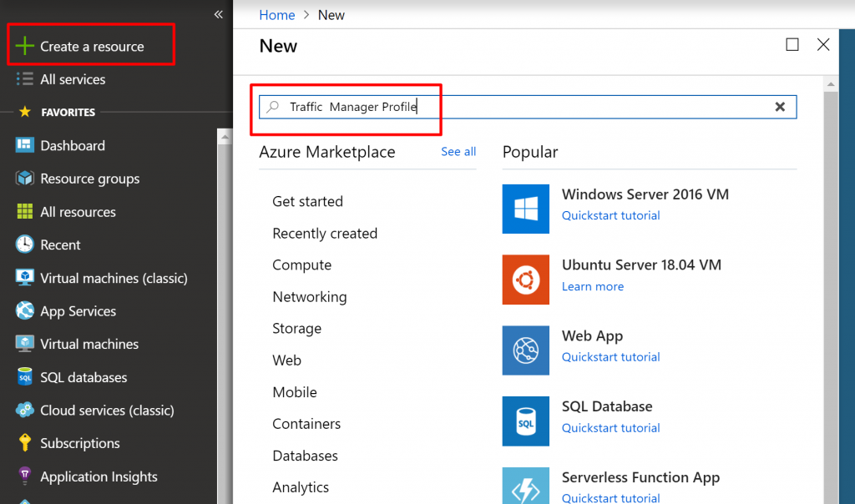Select the Compute category
Viewport: 855px width, 504px height.
[302, 265]
